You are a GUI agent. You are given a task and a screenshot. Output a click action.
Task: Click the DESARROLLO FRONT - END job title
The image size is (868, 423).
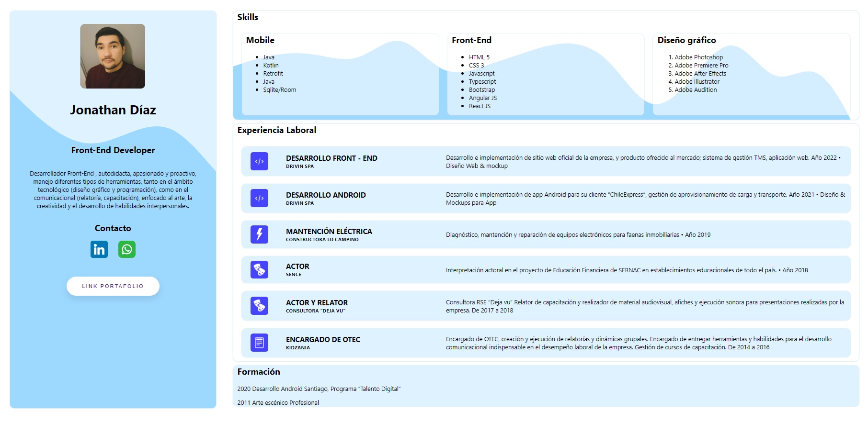(331, 158)
